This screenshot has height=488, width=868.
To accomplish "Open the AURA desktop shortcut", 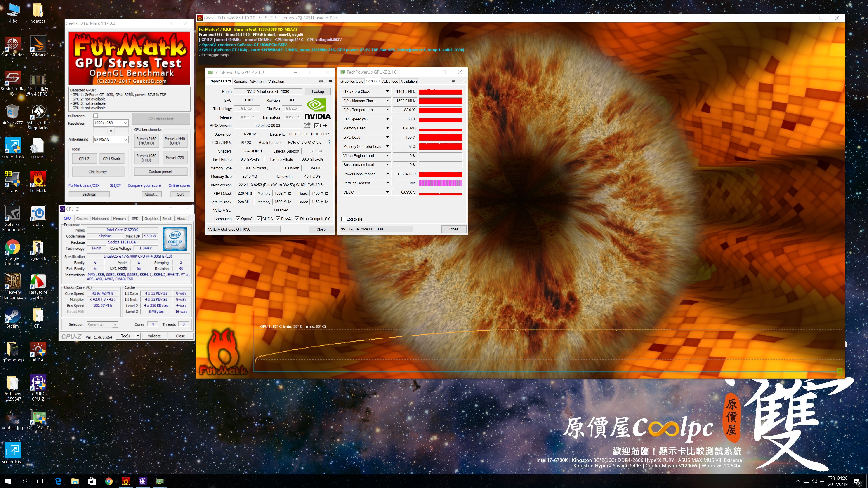I will (x=38, y=352).
